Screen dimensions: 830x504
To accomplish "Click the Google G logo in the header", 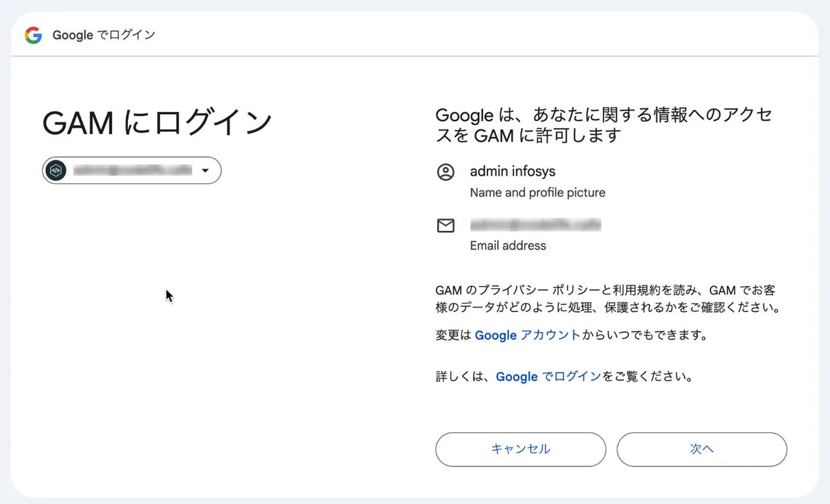I will click(x=33, y=35).
